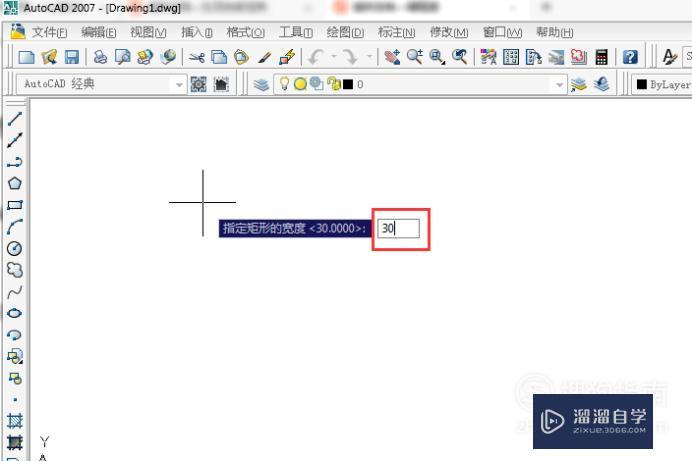This screenshot has width=692, height=461.
Task: Select the Line draw tool
Action: click(x=15, y=119)
